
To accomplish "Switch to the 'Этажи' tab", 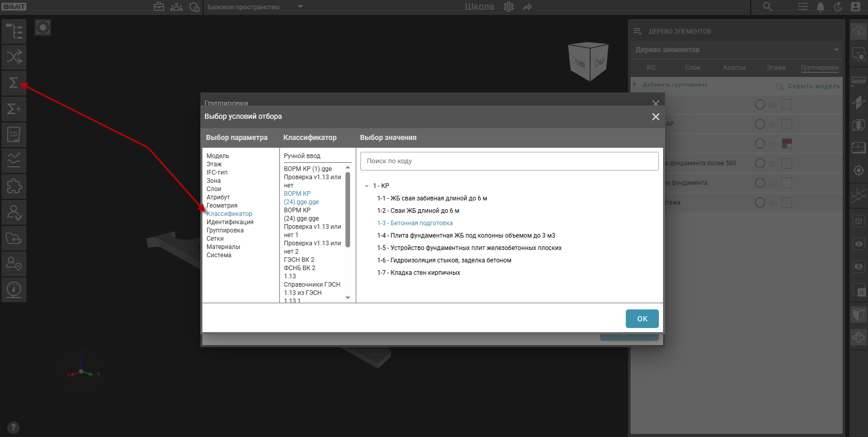I will (776, 68).
